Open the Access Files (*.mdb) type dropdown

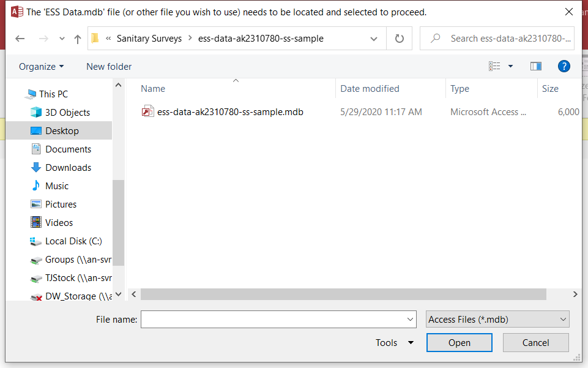(x=497, y=319)
